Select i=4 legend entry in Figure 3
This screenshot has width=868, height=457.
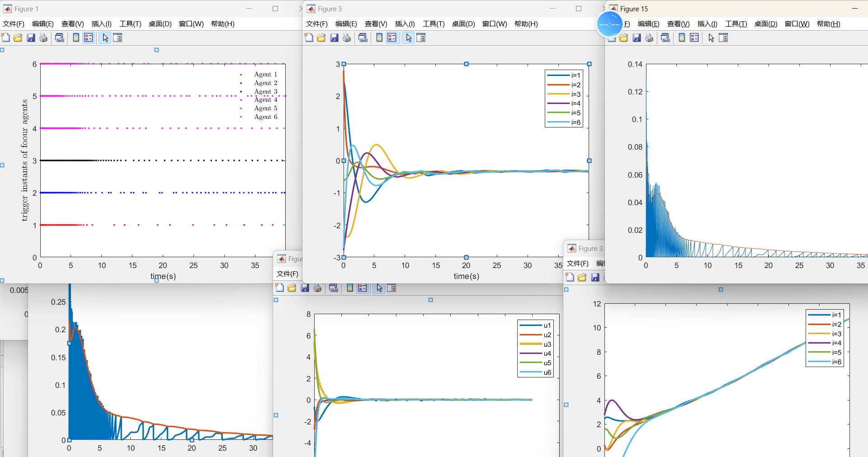coord(825,343)
